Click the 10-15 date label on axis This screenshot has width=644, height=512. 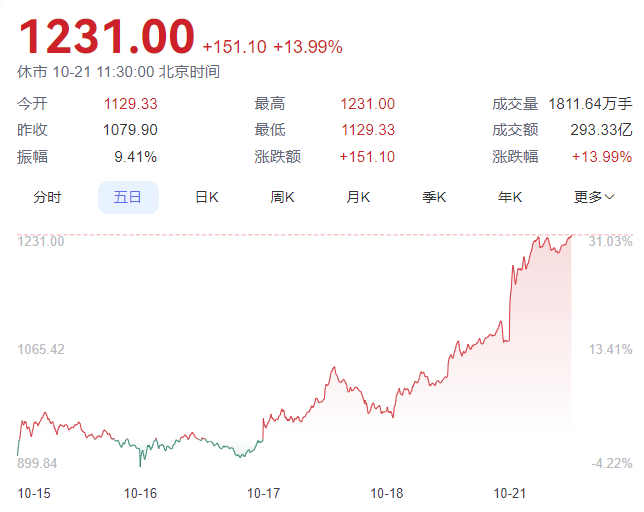[35, 493]
